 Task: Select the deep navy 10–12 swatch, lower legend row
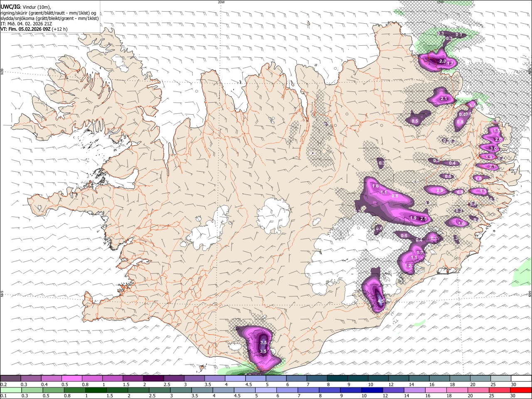(x=371, y=390)
